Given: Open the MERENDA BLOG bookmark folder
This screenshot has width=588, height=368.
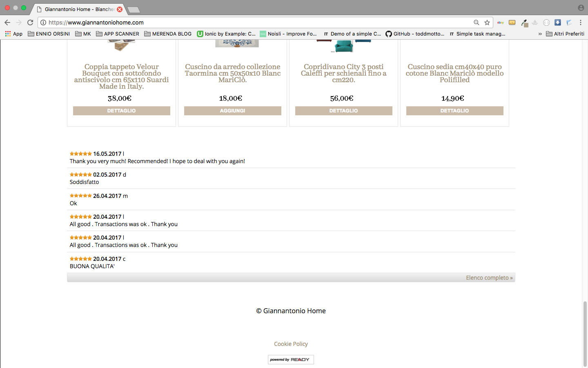Looking at the screenshot, I should click(168, 34).
